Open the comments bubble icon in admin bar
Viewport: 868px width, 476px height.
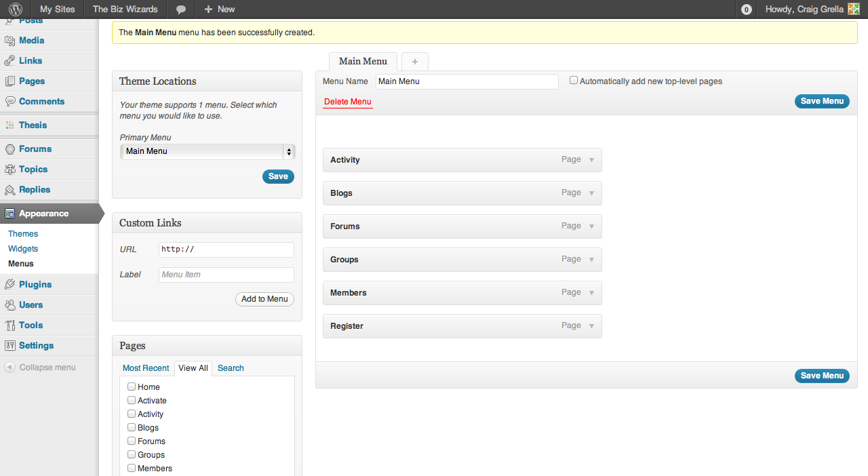181,9
